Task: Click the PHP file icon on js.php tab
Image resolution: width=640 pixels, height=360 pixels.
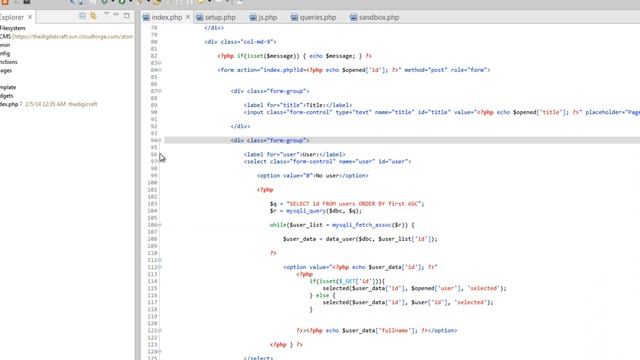Action: click(253, 18)
